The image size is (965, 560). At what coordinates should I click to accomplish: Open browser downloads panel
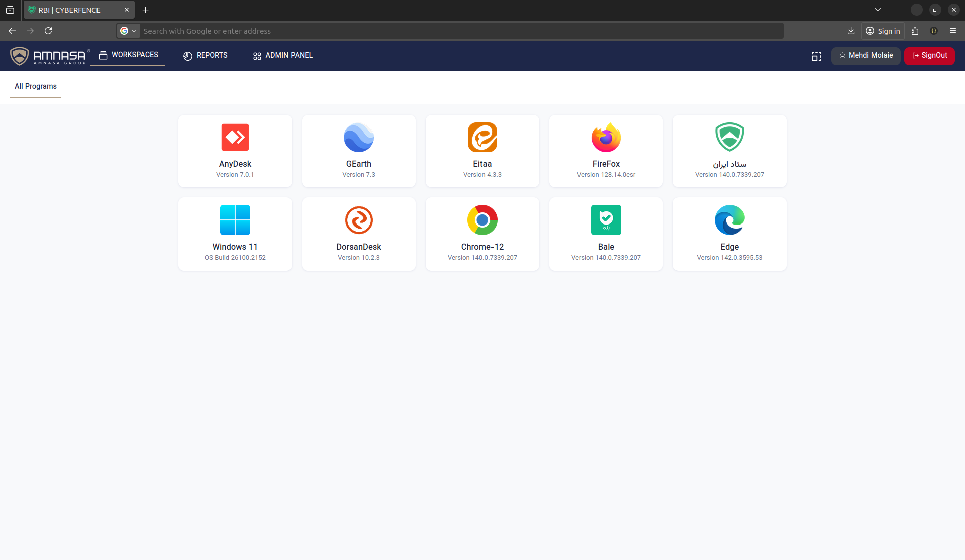[851, 31]
